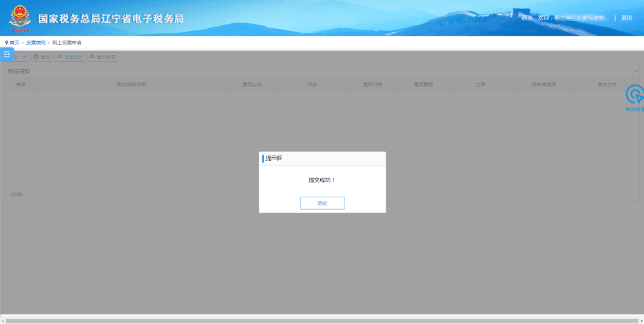Open the blue sidebar menu icon
This screenshot has width=644, height=324.
(7, 54)
